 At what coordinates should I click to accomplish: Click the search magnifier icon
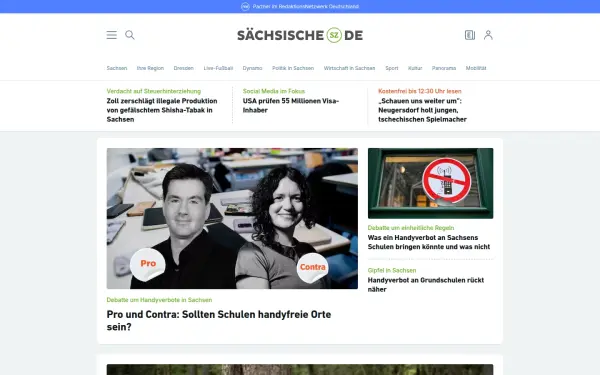pyautogui.click(x=130, y=35)
